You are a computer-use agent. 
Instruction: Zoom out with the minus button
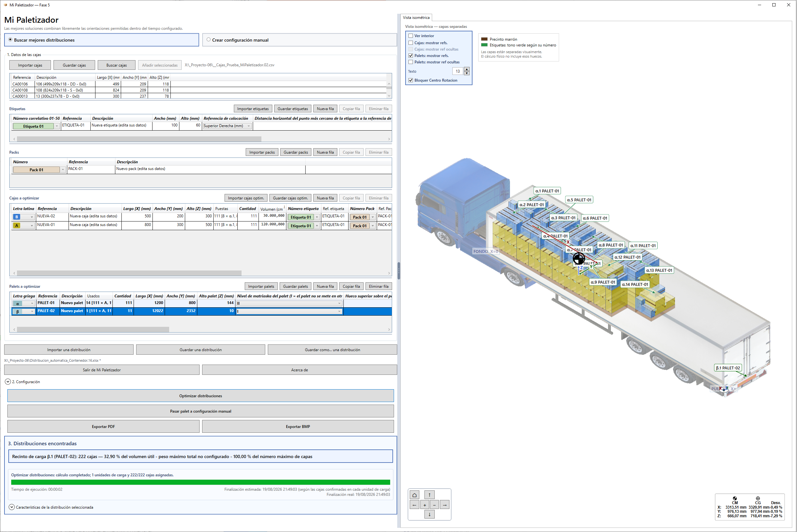point(434,505)
